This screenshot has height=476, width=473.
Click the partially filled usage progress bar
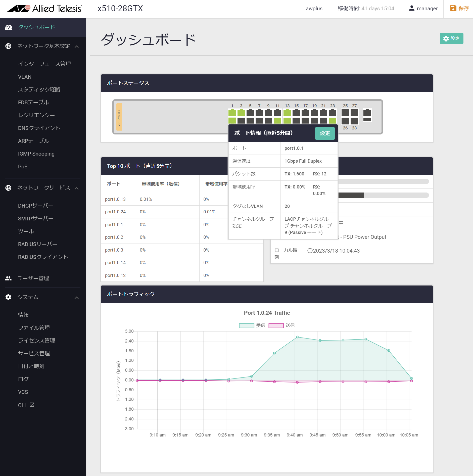(383, 195)
